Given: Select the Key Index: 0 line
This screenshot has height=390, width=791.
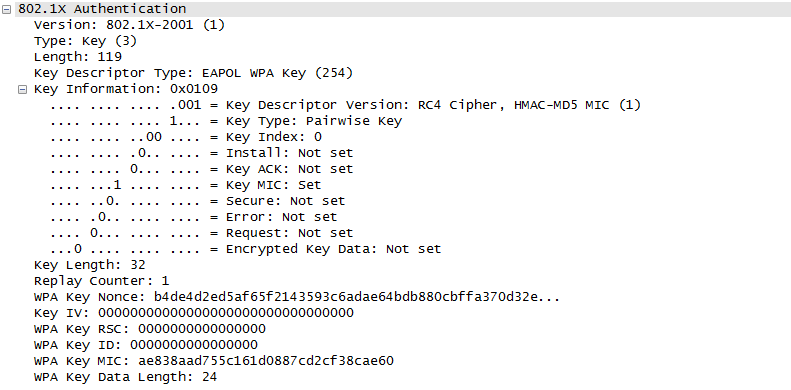Looking at the screenshot, I should coord(186,137).
